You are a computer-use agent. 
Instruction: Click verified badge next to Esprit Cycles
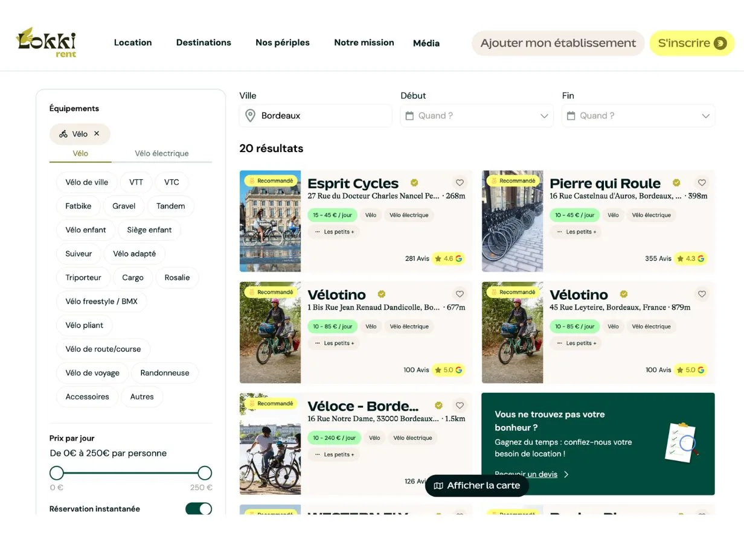[x=414, y=183]
